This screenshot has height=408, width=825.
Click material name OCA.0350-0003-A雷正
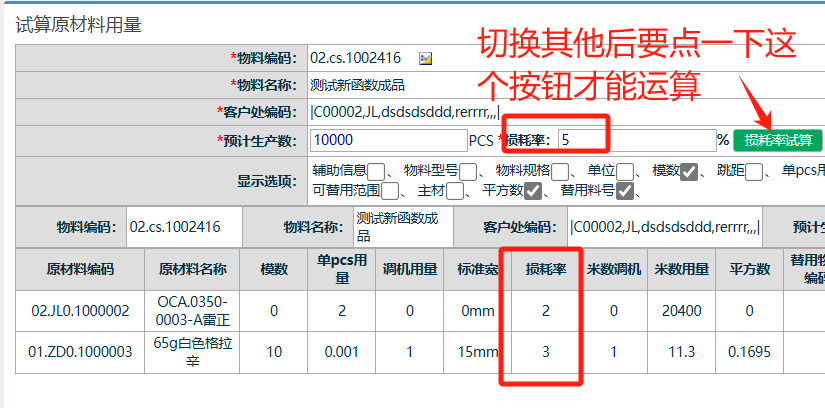pyautogui.click(x=193, y=311)
